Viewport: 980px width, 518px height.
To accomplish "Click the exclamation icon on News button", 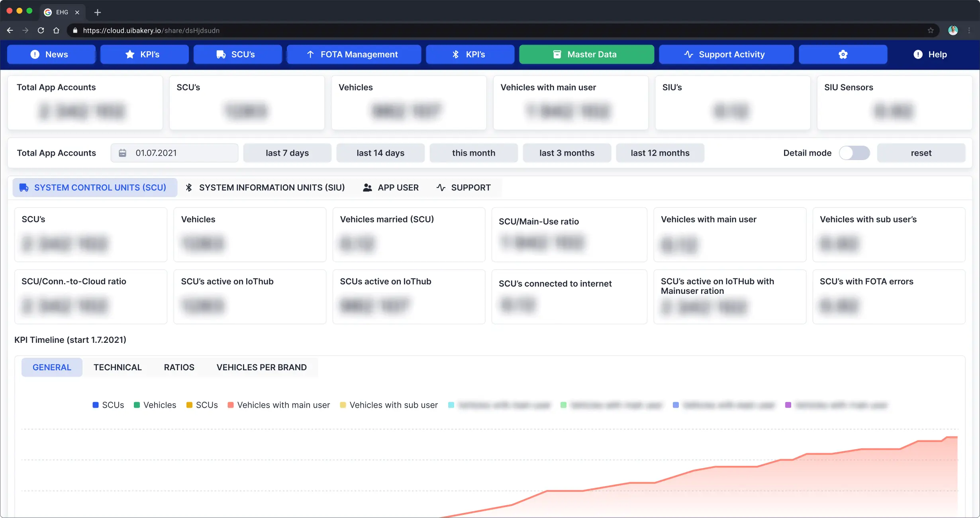I will pos(35,55).
